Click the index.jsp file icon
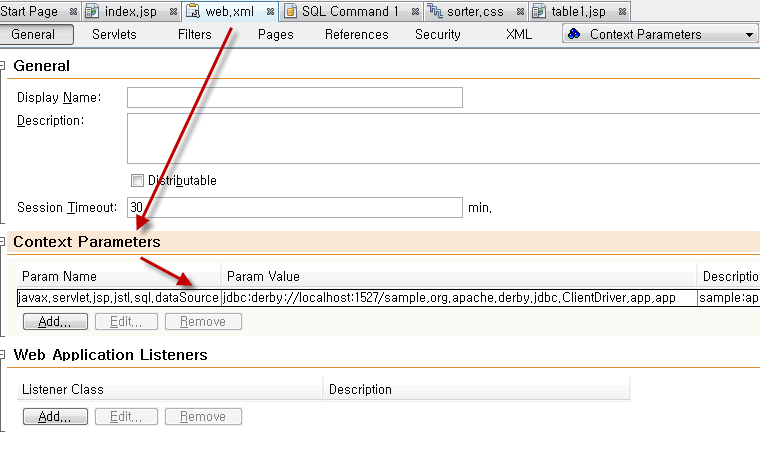This screenshot has height=454, width=760. (92, 11)
